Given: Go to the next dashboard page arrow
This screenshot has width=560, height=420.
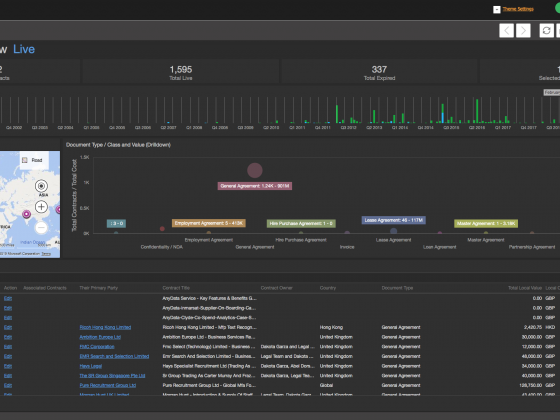Looking at the screenshot, I should (x=523, y=31).
